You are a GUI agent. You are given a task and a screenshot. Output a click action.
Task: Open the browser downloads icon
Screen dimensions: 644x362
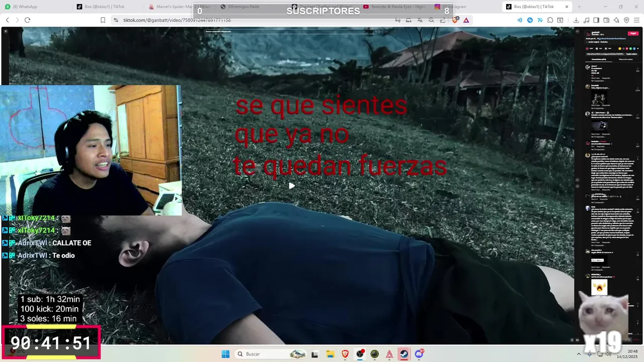pyautogui.click(x=576, y=20)
